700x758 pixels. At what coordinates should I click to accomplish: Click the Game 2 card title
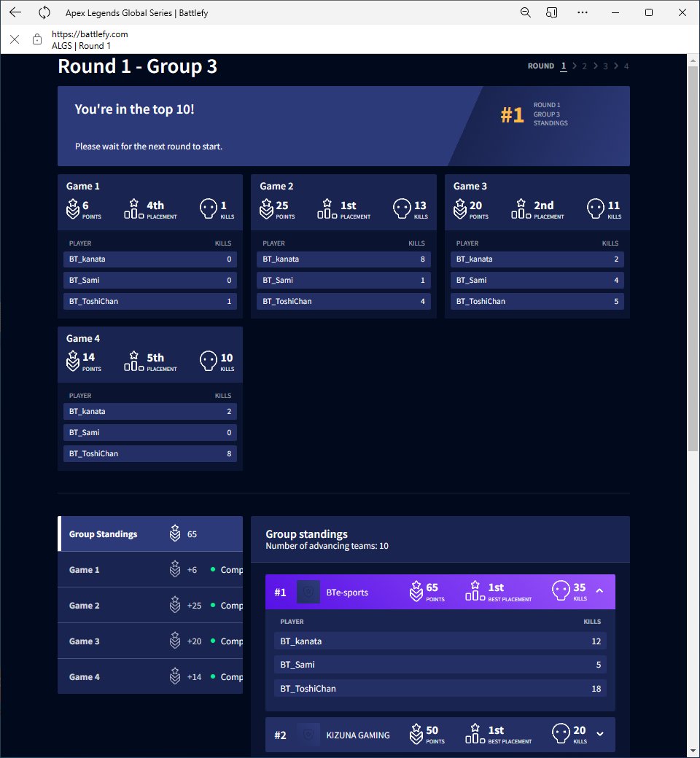pos(276,186)
